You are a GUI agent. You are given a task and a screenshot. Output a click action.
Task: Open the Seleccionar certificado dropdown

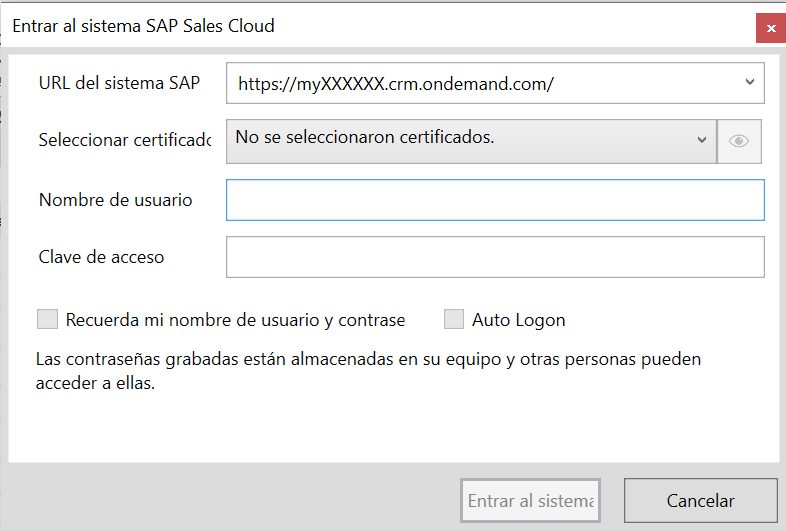471,141
